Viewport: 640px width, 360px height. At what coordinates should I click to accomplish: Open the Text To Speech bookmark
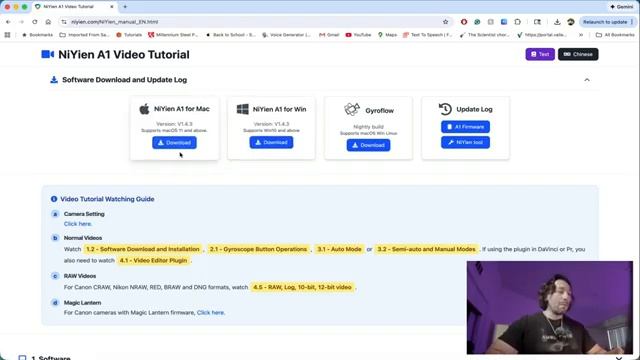(427, 35)
